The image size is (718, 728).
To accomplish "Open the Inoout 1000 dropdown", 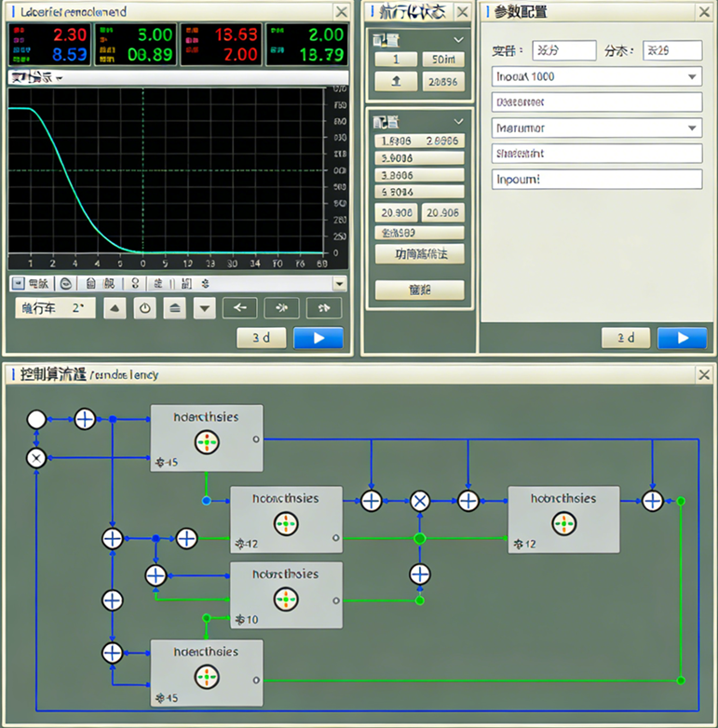I will (x=596, y=76).
